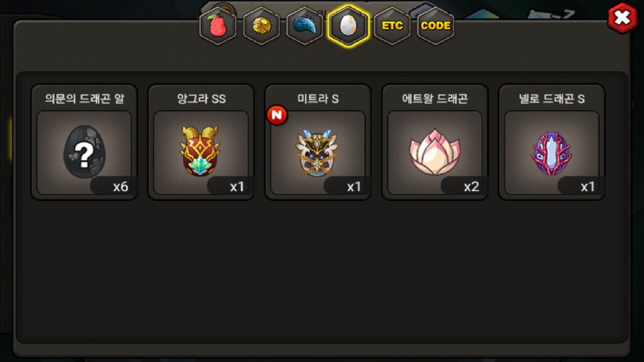Click the 의문의 드래곤 알 title label

pos(85,99)
